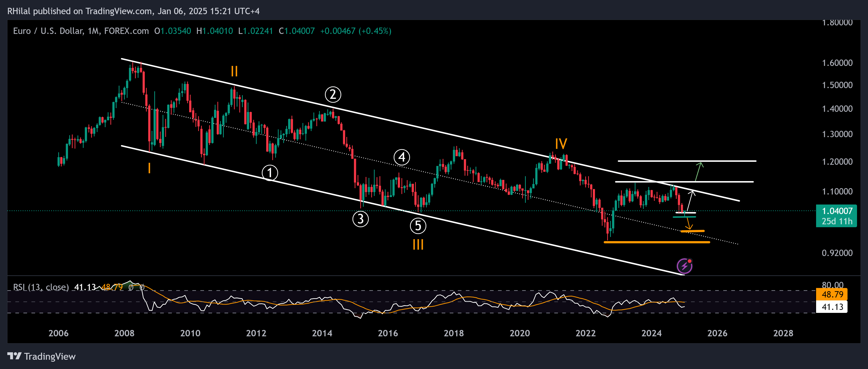Click the white 41.13 RSI axis tag

click(832, 307)
